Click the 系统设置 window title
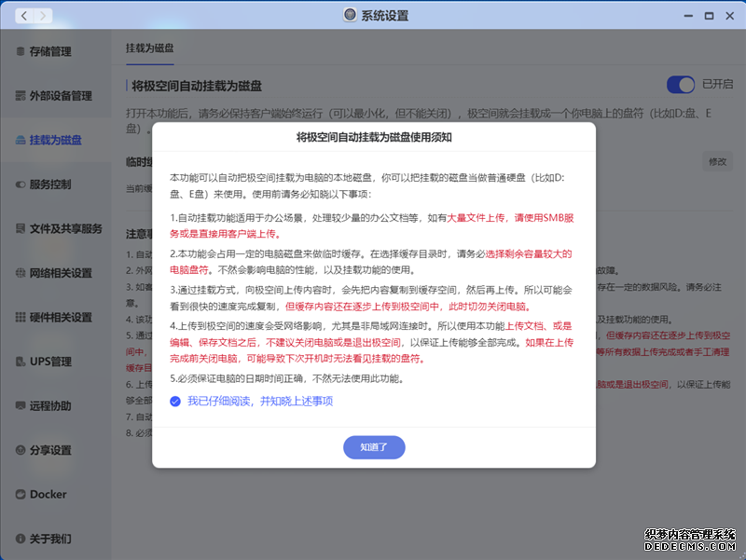The height and width of the screenshot is (560, 746). (383, 16)
